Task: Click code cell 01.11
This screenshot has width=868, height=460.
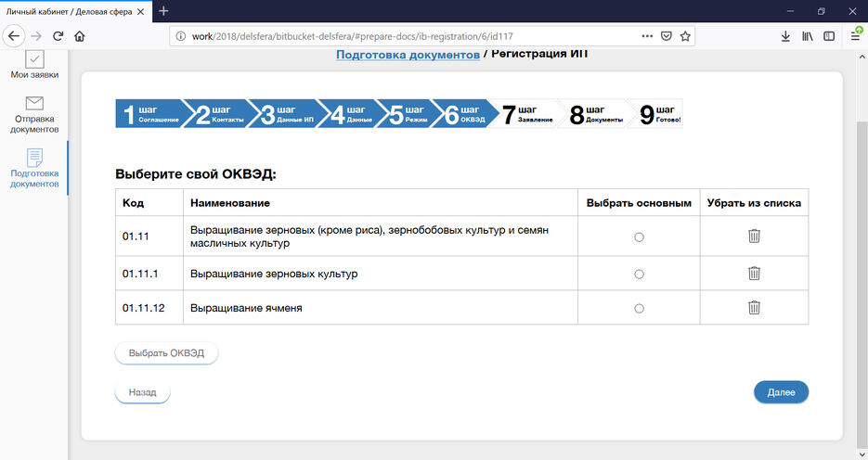Action: coord(149,236)
